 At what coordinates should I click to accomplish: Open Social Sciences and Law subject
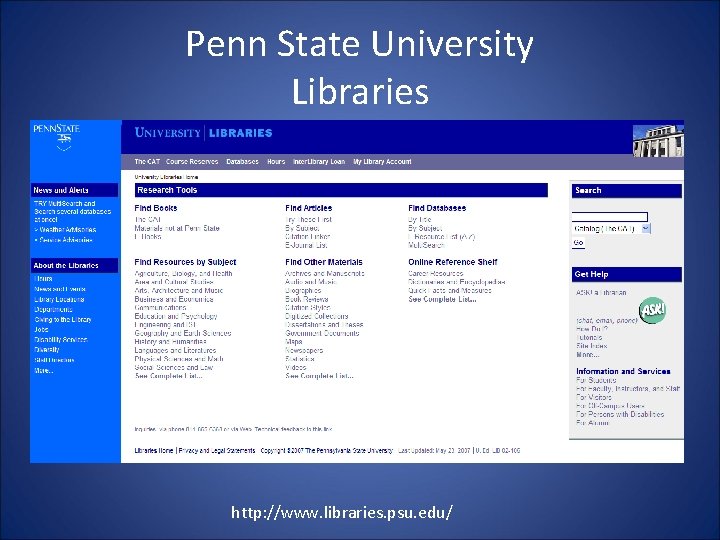pos(174,367)
